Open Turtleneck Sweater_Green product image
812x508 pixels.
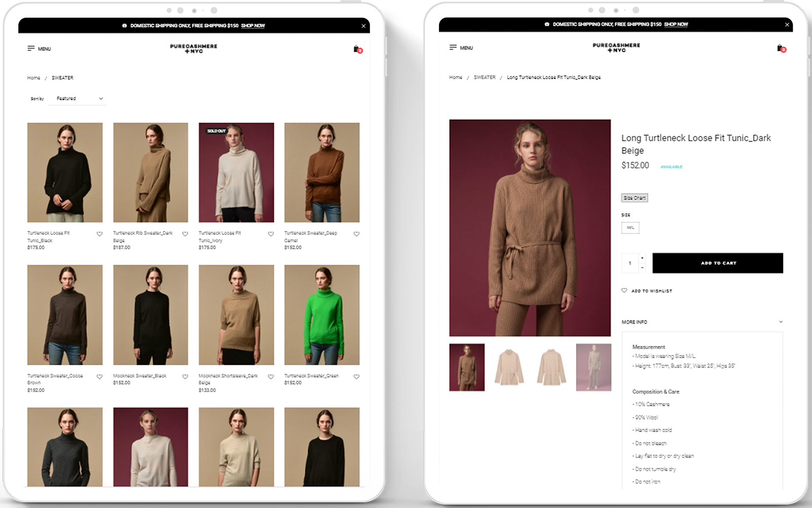pos(322,315)
